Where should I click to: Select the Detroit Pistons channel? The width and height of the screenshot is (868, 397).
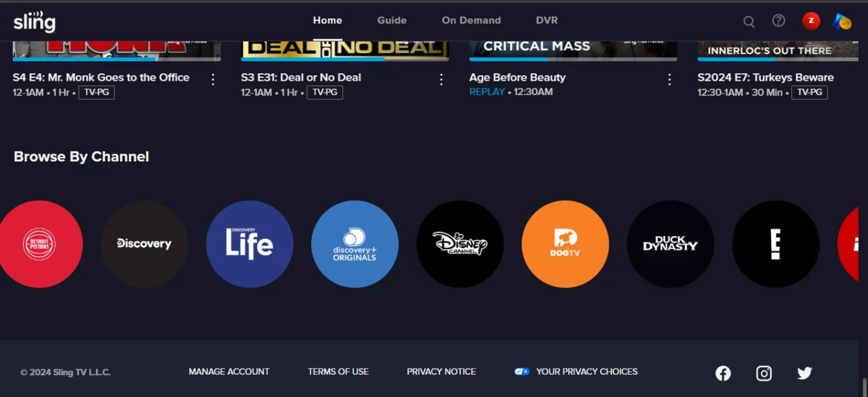(x=39, y=244)
